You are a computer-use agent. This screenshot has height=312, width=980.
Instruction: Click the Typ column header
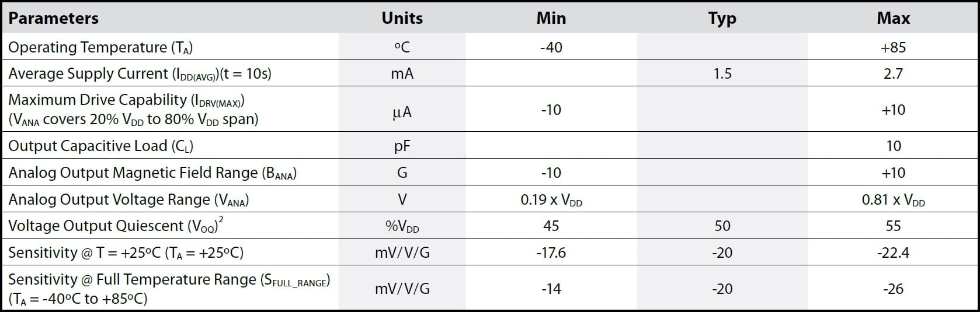(x=722, y=19)
